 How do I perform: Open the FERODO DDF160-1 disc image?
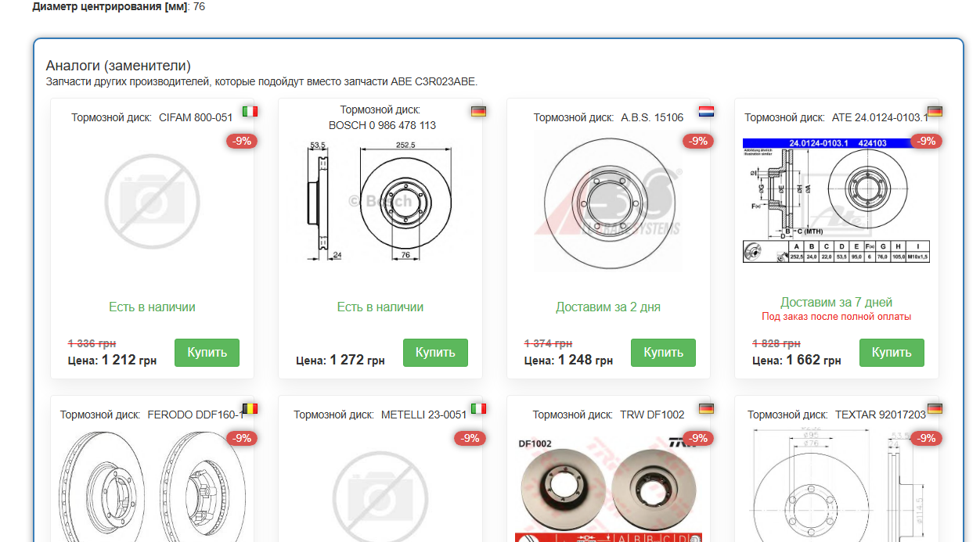coord(152,485)
